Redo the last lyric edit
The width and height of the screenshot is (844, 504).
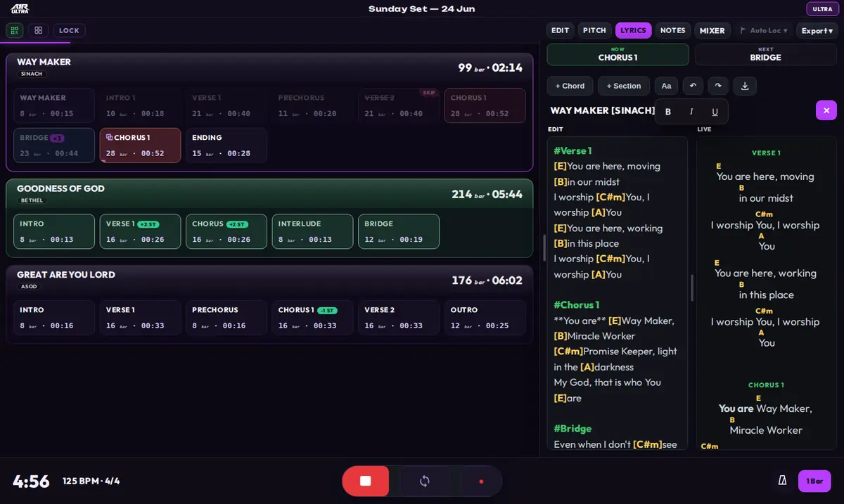718,86
